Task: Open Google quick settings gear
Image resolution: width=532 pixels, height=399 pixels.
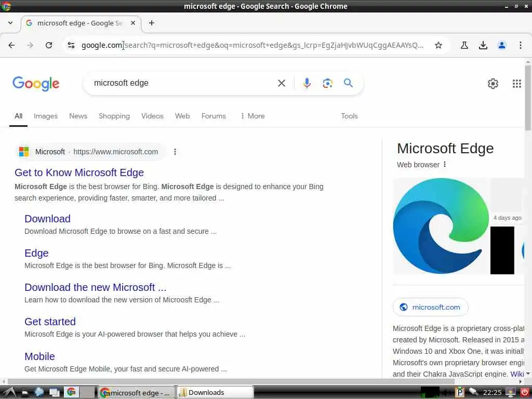Action: pos(493,84)
